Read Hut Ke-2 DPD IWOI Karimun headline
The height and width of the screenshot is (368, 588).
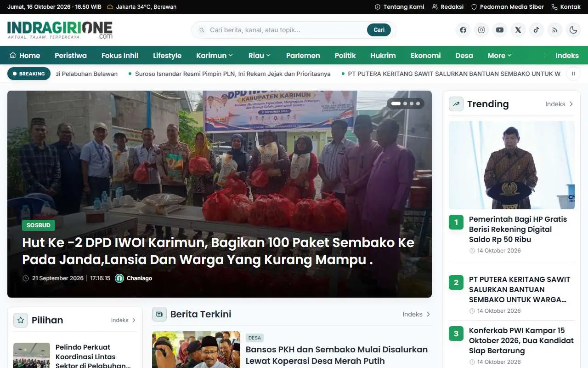point(218,251)
